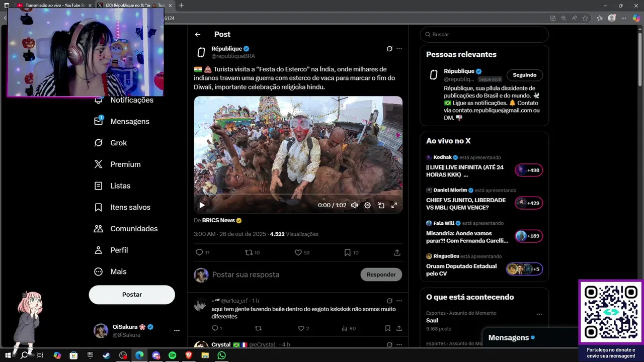This screenshot has width=644, height=362.
Task: Open Grok icon on Crystal comment
Action: 389,345
